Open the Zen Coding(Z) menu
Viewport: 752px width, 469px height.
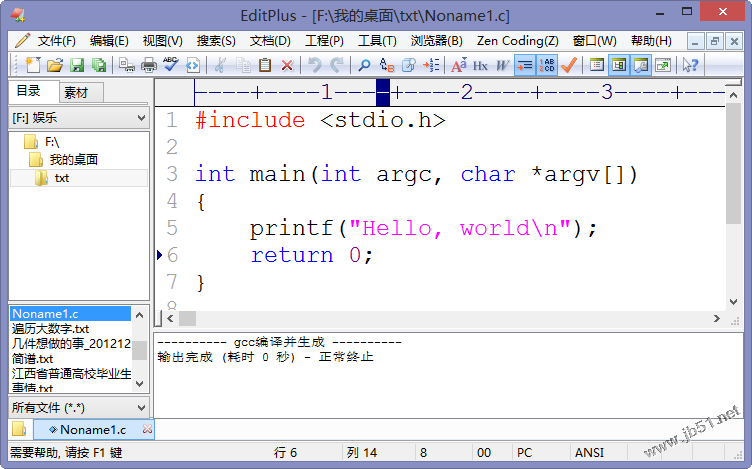pos(517,41)
